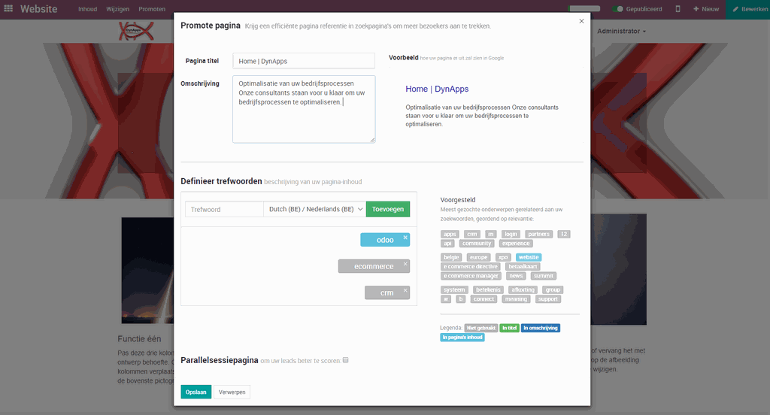This screenshot has width=770, height=415.
Task: Add the suggested keyword 'experience'
Action: click(x=516, y=244)
